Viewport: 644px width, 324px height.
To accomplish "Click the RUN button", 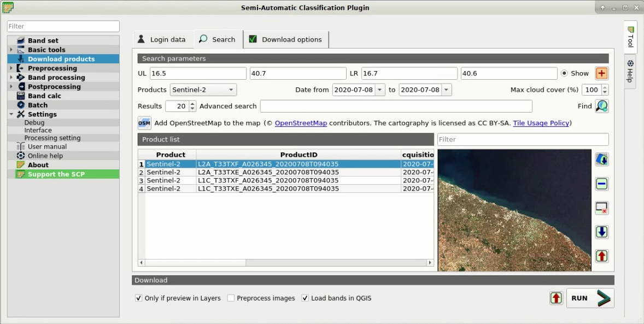I will (590, 298).
